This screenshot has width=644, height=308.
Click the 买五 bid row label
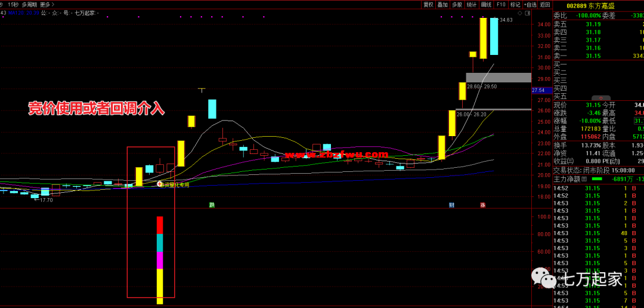(x=560, y=97)
